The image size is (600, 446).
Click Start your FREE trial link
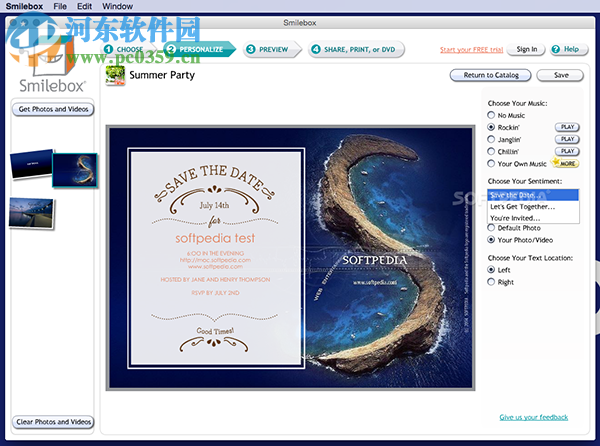(471, 50)
